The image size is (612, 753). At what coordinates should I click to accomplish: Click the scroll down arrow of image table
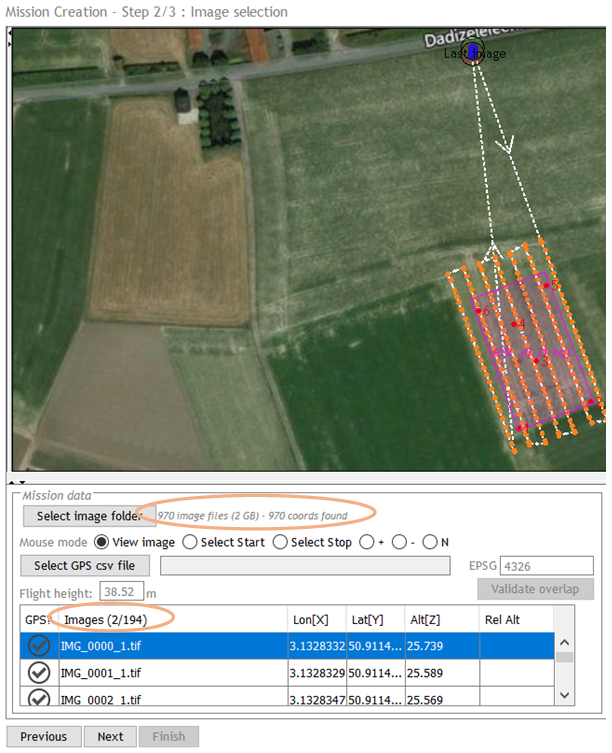coord(565,695)
